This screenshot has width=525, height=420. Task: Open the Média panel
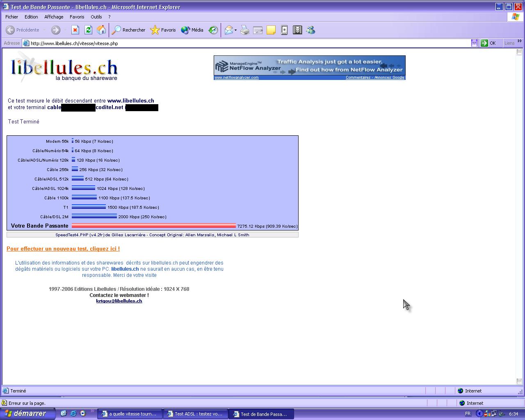[192, 30]
